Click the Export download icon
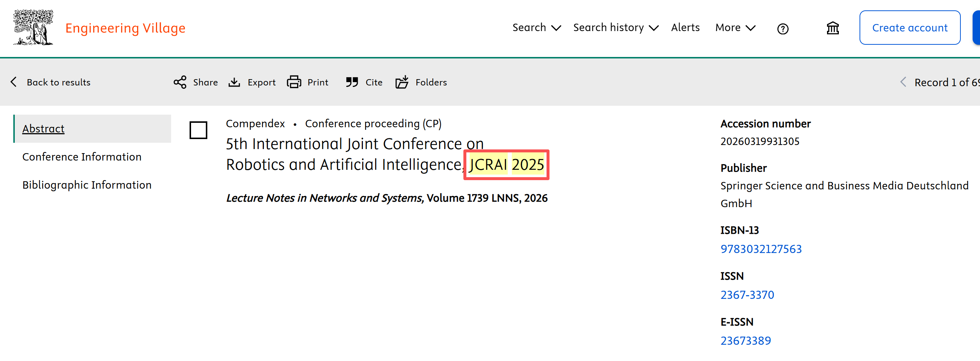The width and height of the screenshot is (980, 361). coord(234,82)
